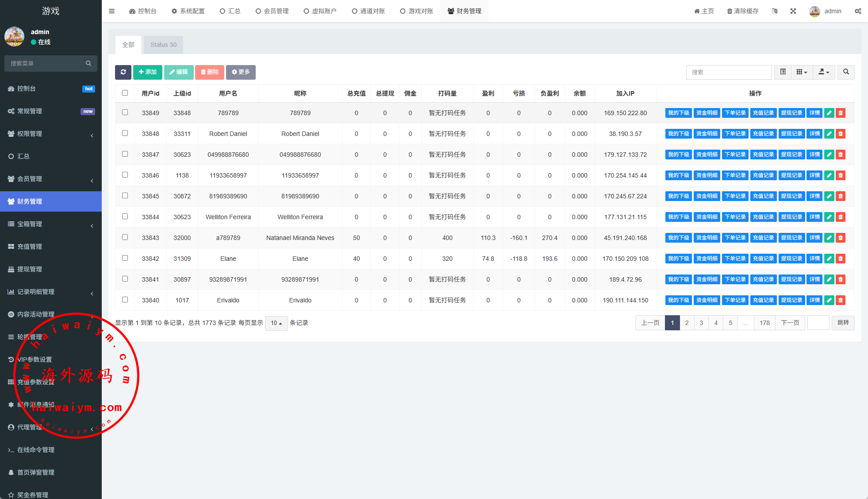Toggle table card view icon
Screen dimensions: 868x499
[783, 72]
